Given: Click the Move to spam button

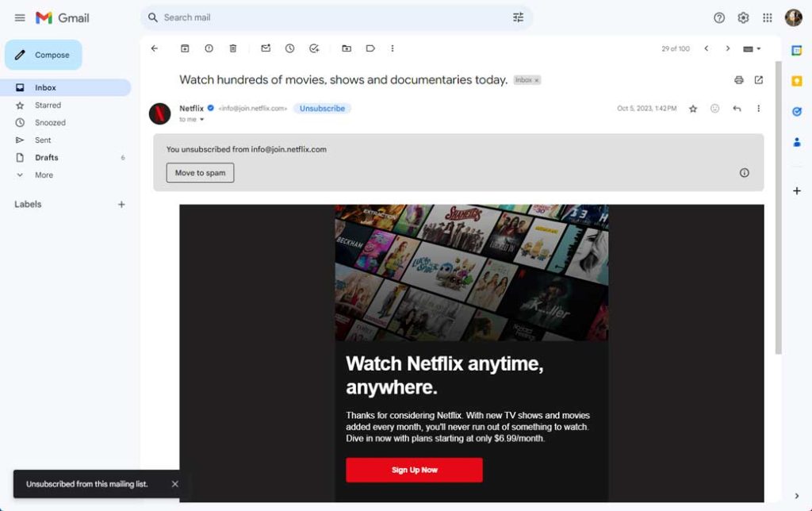Looking at the screenshot, I should coord(200,173).
